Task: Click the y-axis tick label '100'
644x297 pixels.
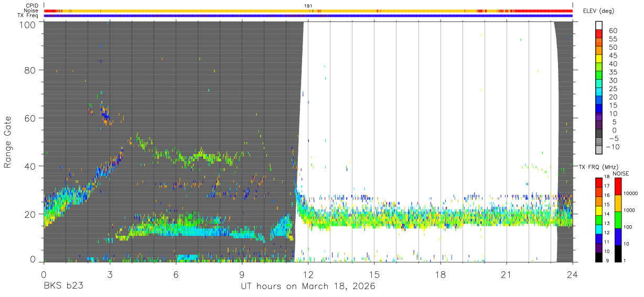Action: click(x=26, y=24)
